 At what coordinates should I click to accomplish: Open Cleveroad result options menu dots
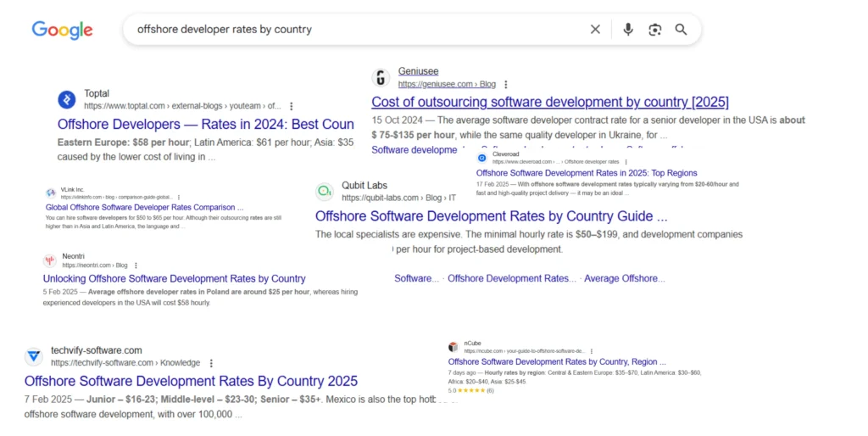[626, 162]
